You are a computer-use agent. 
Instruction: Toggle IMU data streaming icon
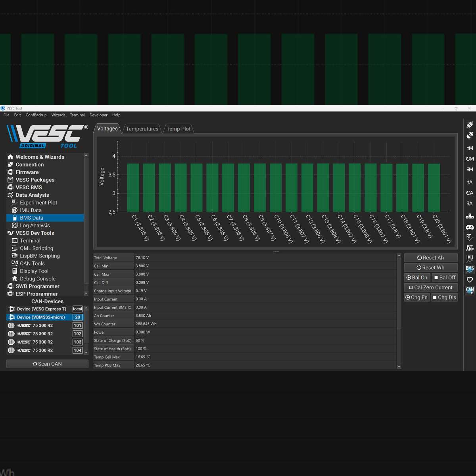pos(470,258)
